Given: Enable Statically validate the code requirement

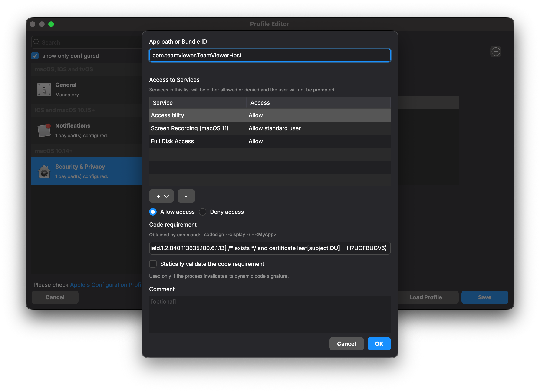Looking at the screenshot, I should 153,264.
